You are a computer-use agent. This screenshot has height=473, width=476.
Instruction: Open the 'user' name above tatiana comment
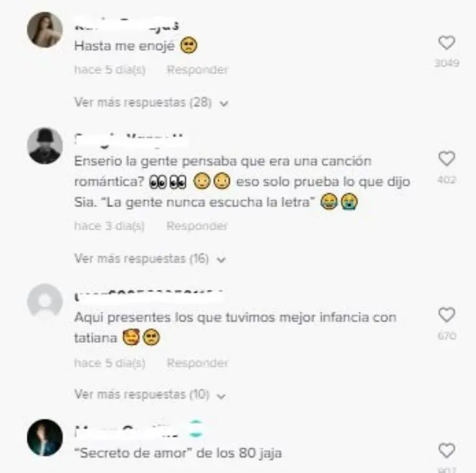[149, 296]
